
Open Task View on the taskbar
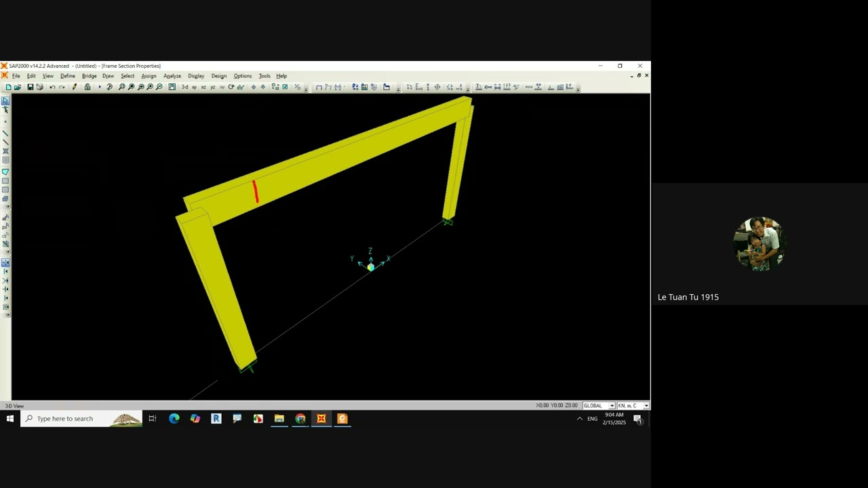(x=153, y=419)
